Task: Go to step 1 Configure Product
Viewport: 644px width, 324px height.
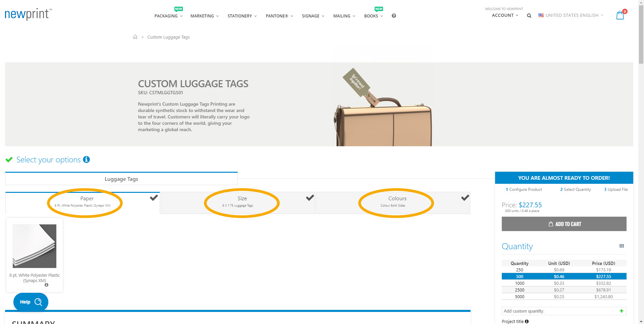Action: tap(524, 190)
